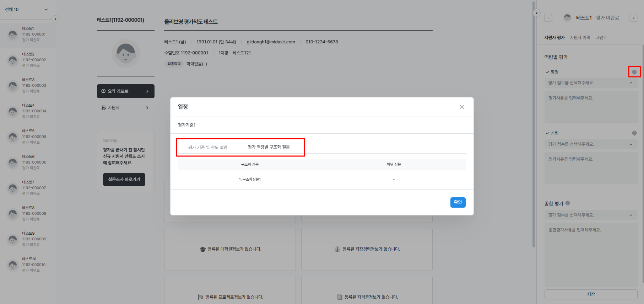Close the 열정 dialog with the X
The image size is (644, 304).
pyautogui.click(x=461, y=107)
